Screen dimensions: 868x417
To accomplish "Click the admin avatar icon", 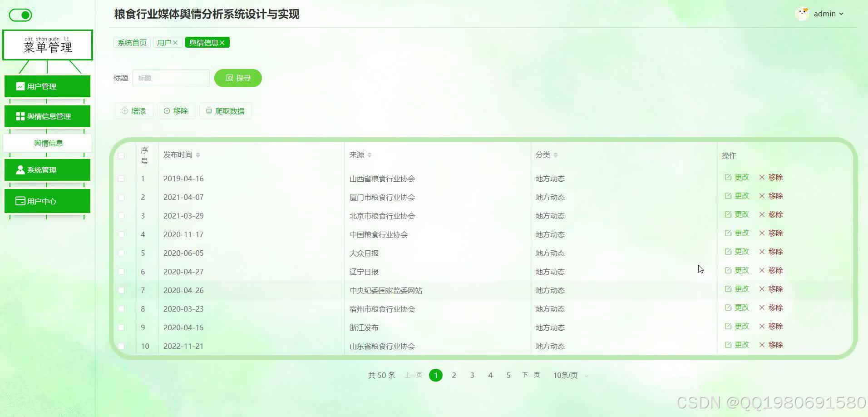I will point(803,14).
